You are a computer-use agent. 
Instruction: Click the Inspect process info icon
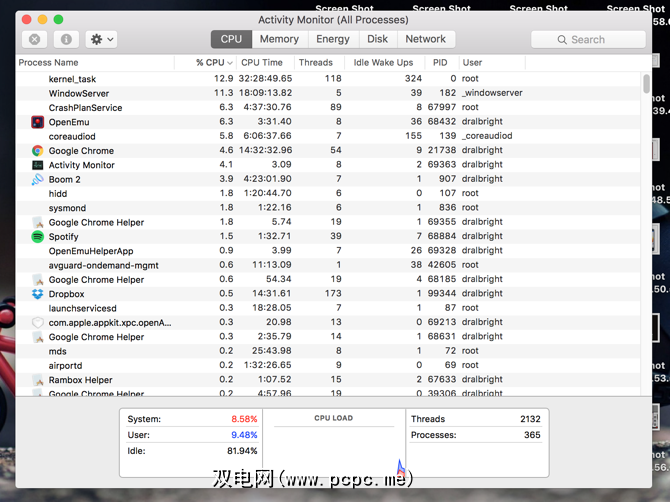click(66, 39)
